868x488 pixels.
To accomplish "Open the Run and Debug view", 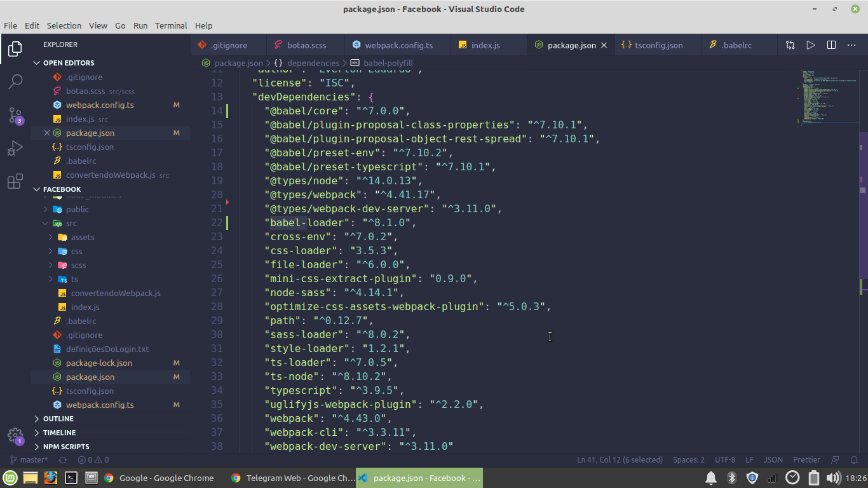I will pyautogui.click(x=15, y=148).
